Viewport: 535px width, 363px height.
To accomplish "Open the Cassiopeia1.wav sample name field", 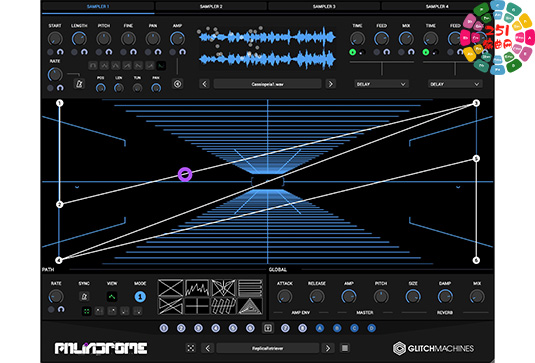I will (268, 84).
